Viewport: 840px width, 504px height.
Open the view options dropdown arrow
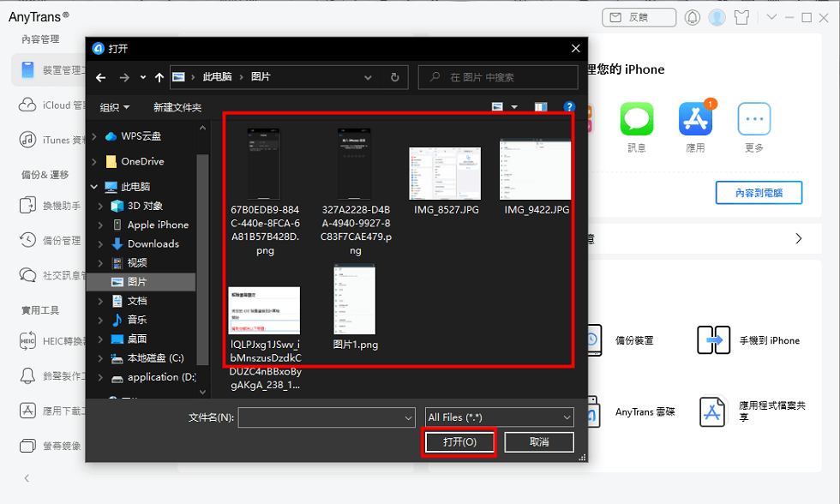[514, 107]
